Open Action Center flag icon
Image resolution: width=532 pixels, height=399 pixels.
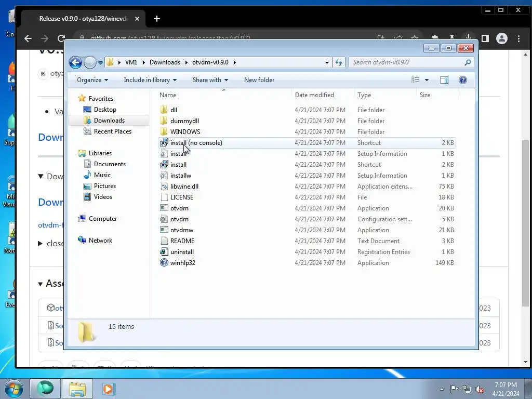(x=454, y=389)
